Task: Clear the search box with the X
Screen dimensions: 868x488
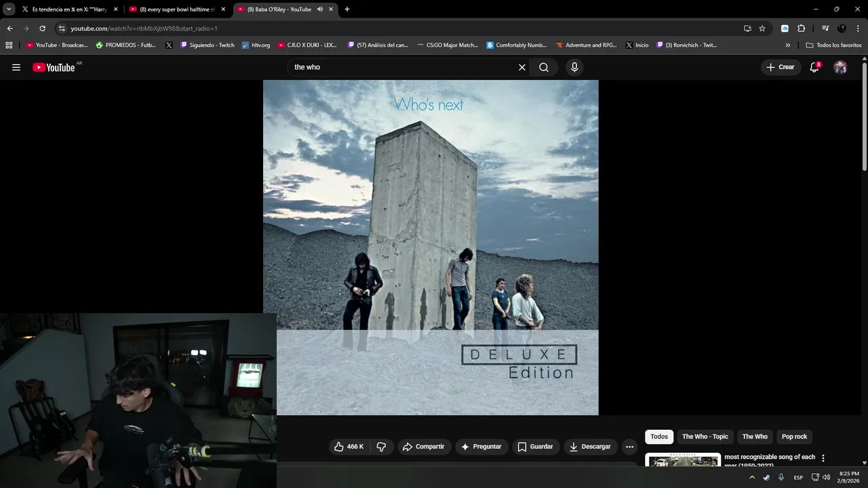Action: (522, 67)
